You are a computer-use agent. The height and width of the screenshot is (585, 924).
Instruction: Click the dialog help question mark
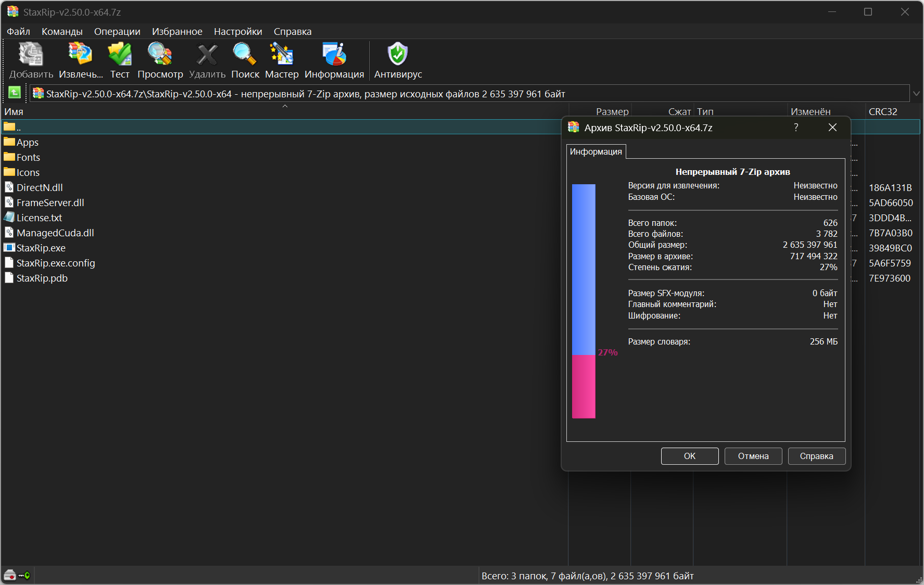796,127
